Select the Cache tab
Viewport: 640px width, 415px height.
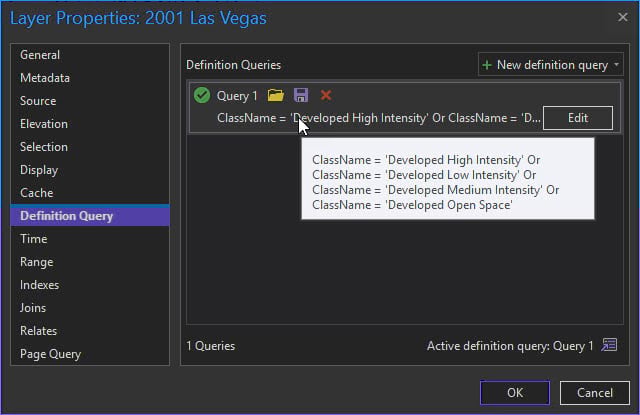[90, 193]
